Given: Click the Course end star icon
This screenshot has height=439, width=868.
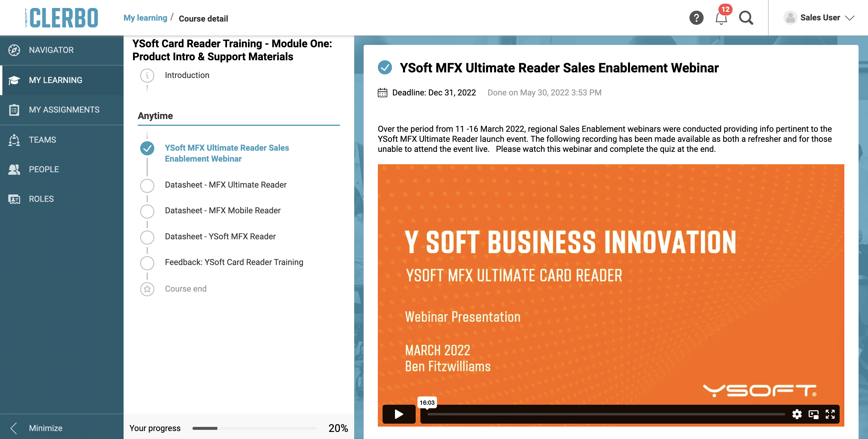Looking at the screenshot, I should click(x=147, y=289).
